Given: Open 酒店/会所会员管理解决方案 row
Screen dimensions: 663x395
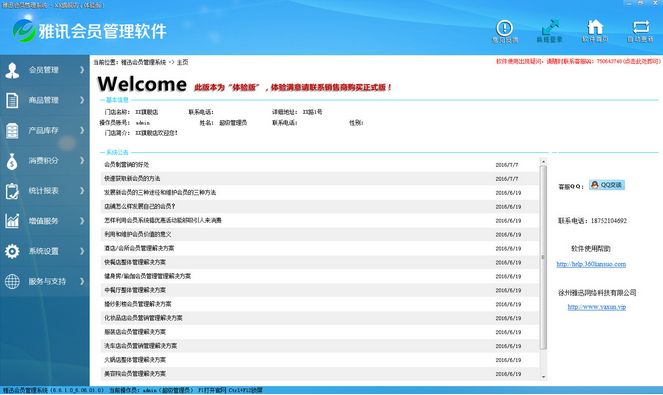Looking at the screenshot, I should coord(319,248).
